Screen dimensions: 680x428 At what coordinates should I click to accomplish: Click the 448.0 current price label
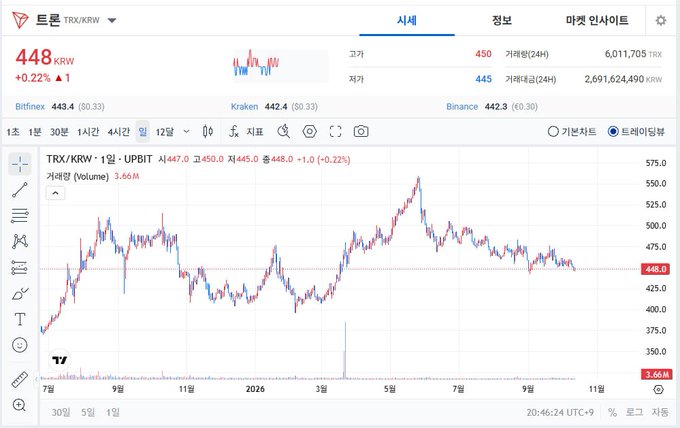coord(655,269)
